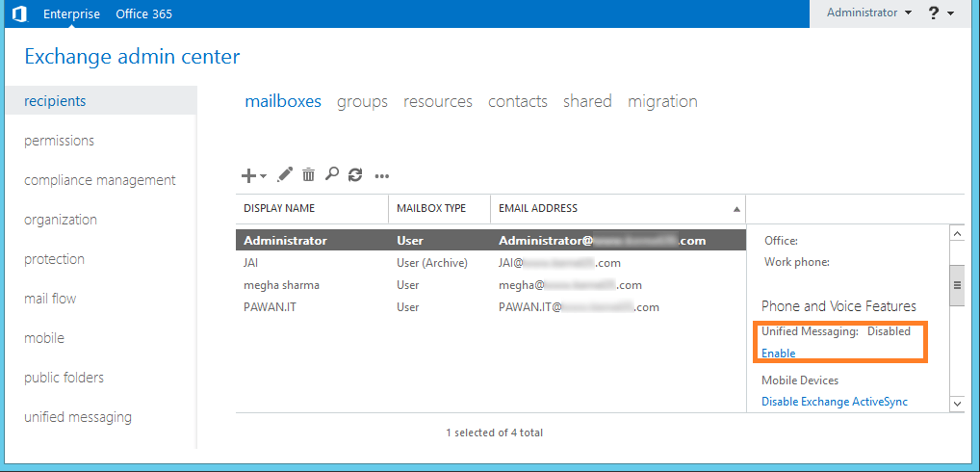
Task: Open the migration tab
Action: pos(662,101)
